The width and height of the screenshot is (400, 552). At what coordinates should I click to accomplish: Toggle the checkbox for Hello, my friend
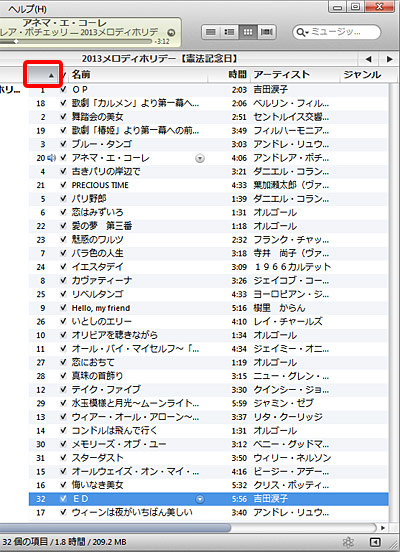click(x=63, y=308)
